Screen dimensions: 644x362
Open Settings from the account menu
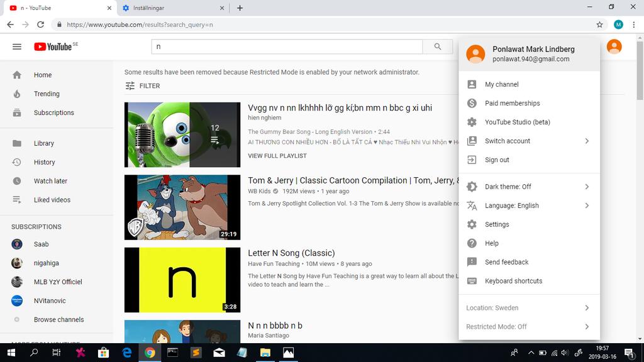[529, 224]
